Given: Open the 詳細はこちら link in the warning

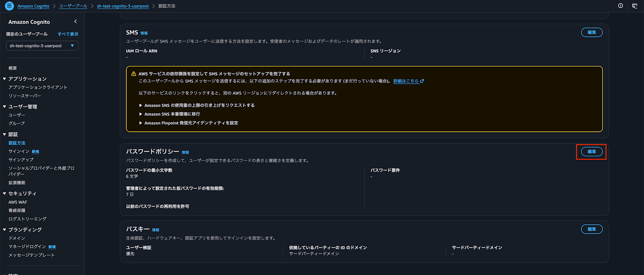Looking at the screenshot, I should [x=406, y=81].
